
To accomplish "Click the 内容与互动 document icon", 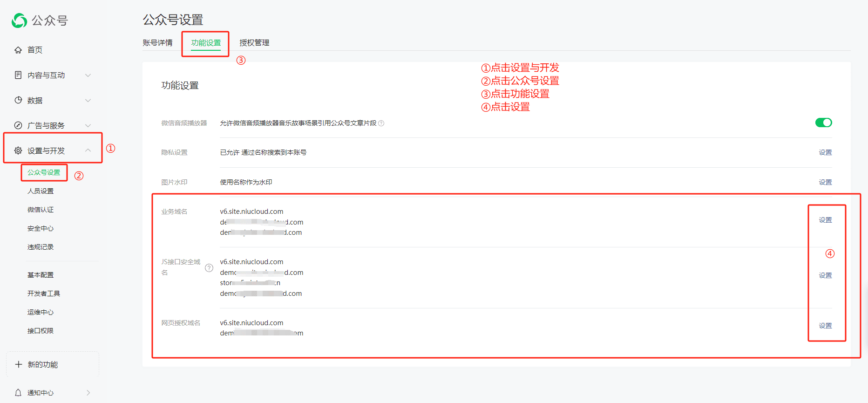I will click(x=18, y=75).
